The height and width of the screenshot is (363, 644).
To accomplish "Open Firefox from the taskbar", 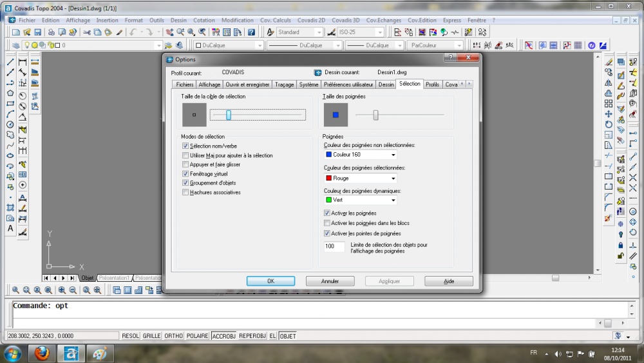I will click(x=42, y=353).
